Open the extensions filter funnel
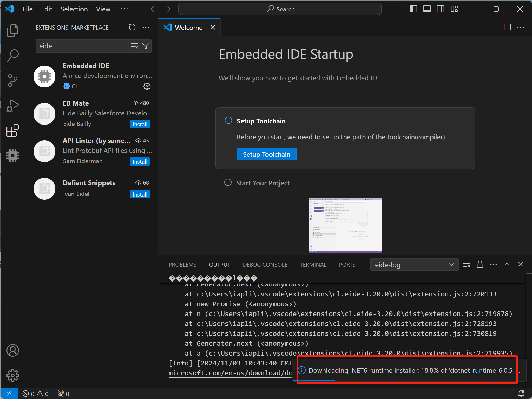 [x=146, y=46]
